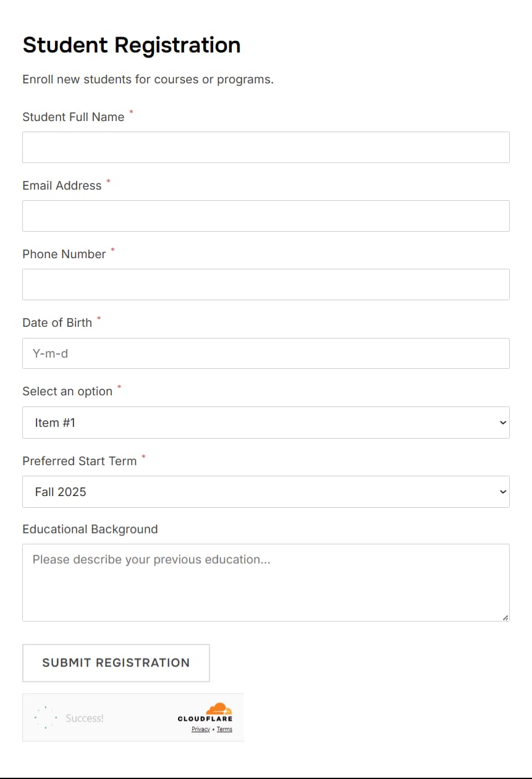Click the Date of Birth field showing Y-m-d
Screen dimensions: 532x779
pos(266,353)
